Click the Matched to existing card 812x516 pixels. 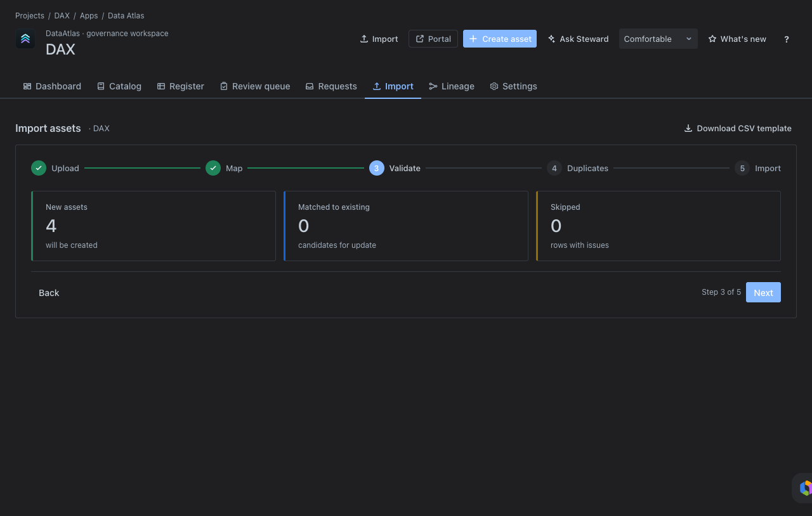[x=406, y=226]
